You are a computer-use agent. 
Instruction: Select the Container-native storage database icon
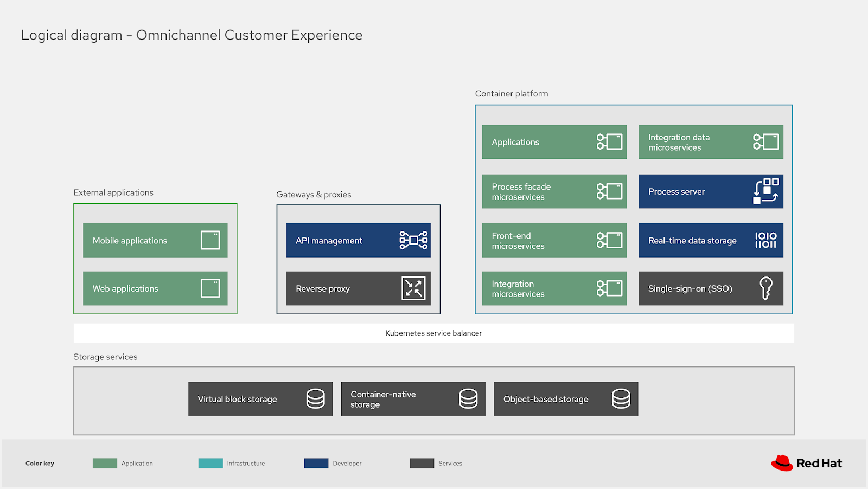coord(467,398)
